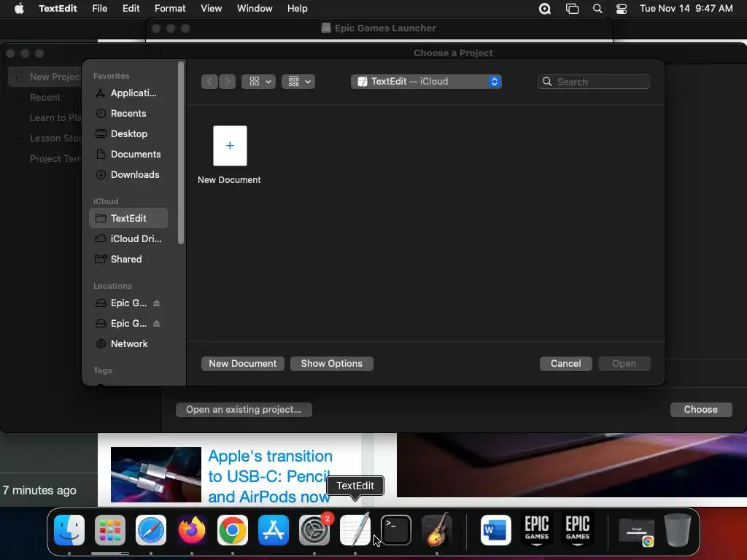Go back in the file dialog
Image resolution: width=747 pixels, height=560 pixels.
point(209,82)
